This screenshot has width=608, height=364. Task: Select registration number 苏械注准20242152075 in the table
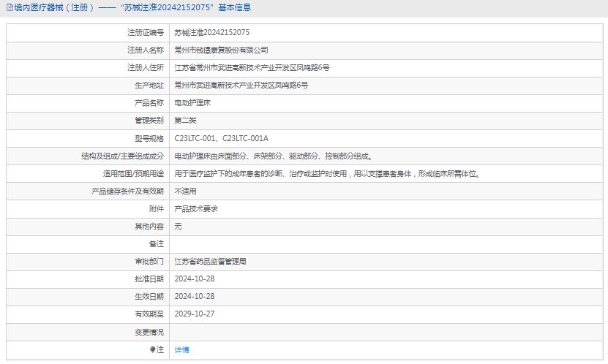pyautogui.click(x=211, y=33)
